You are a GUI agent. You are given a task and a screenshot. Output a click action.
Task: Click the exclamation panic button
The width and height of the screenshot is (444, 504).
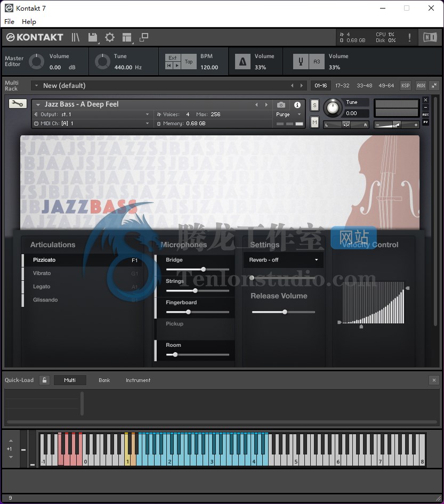pos(409,37)
